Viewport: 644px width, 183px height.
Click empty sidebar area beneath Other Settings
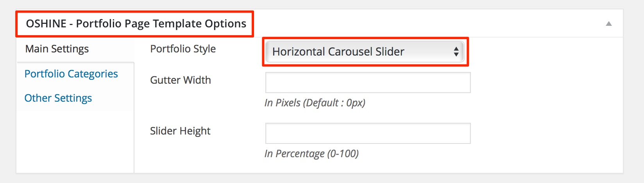(x=74, y=141)
